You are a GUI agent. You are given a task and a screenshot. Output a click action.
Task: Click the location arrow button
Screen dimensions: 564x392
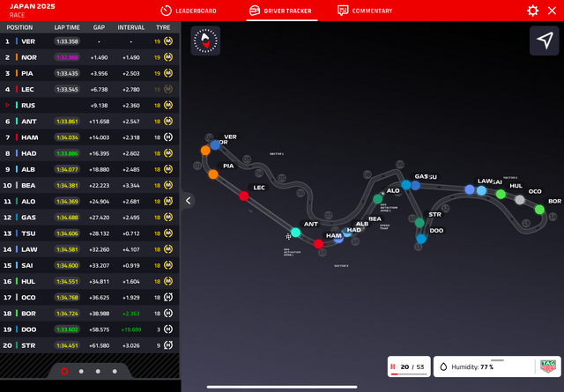click(545, 41)
